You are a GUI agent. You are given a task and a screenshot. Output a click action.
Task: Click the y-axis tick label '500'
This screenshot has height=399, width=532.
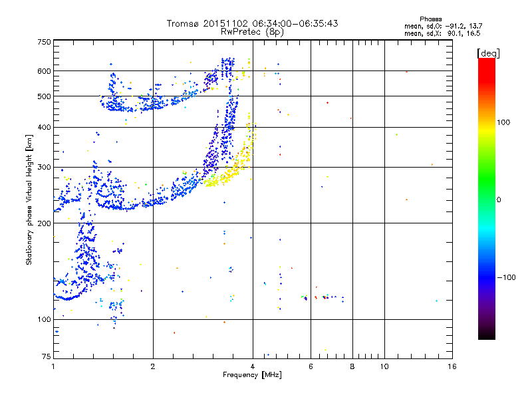(44, 96)
